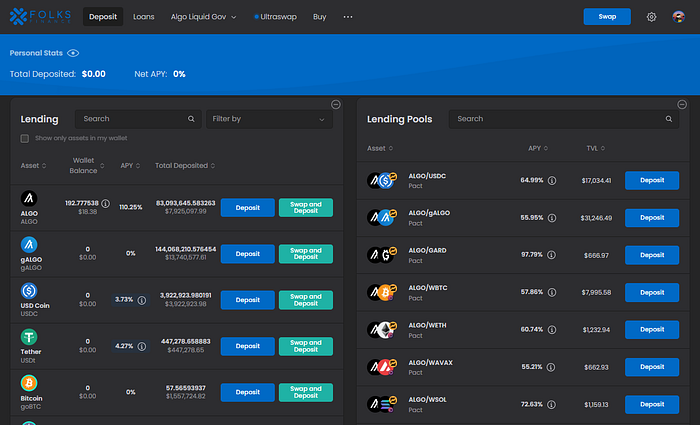
Task: Open the three-dots more menu
Action: pos(348,17)
